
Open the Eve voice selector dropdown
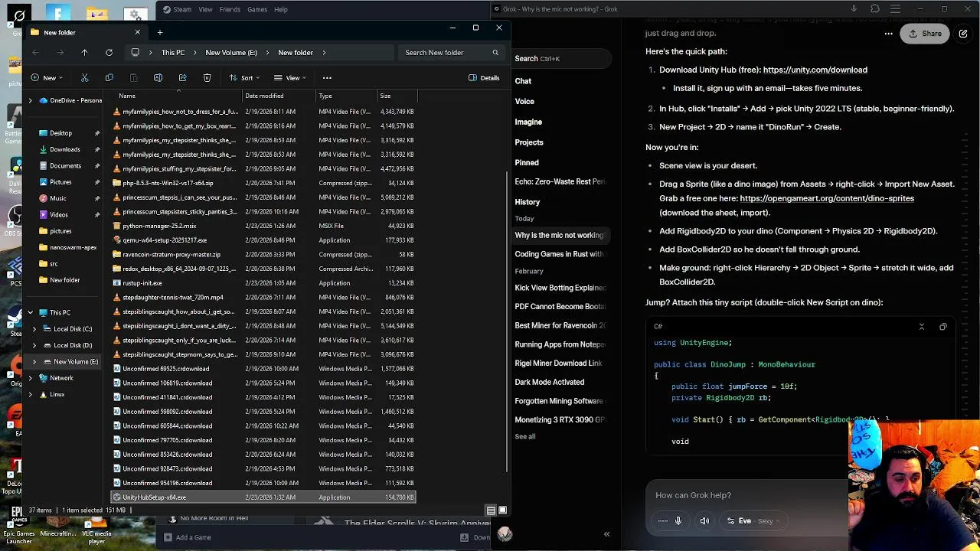point(753,521)
